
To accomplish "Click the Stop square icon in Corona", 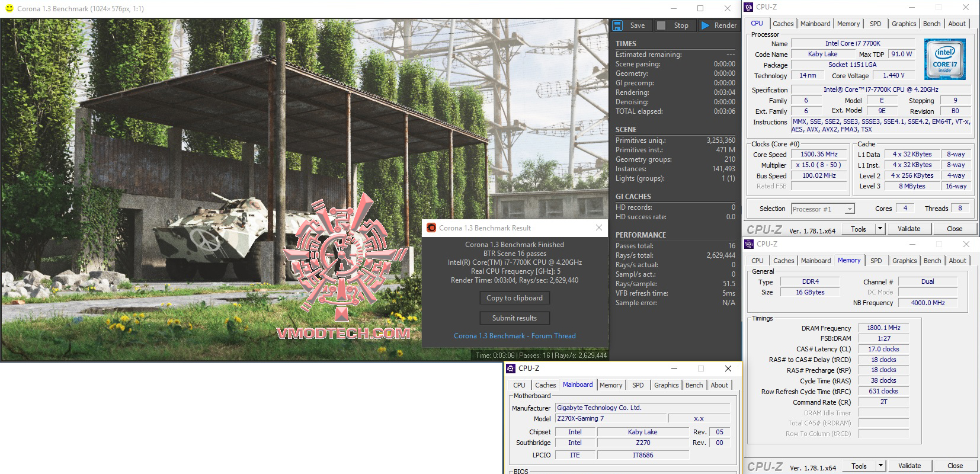I will 661,25.
